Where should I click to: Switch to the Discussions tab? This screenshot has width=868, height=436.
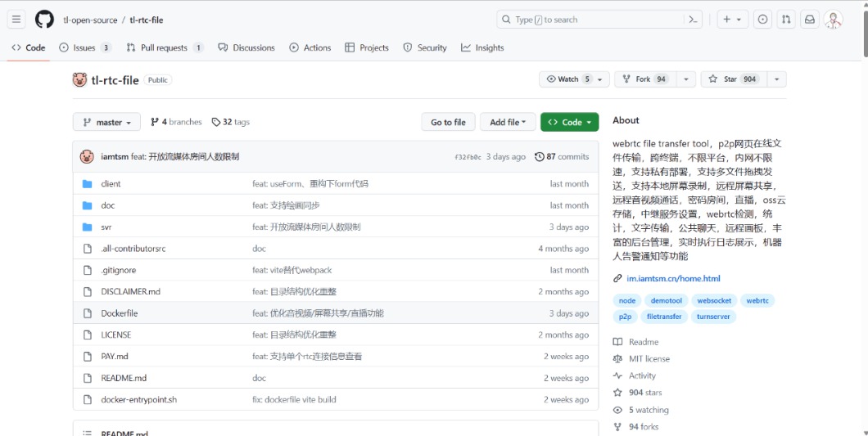tap(246, 47)
